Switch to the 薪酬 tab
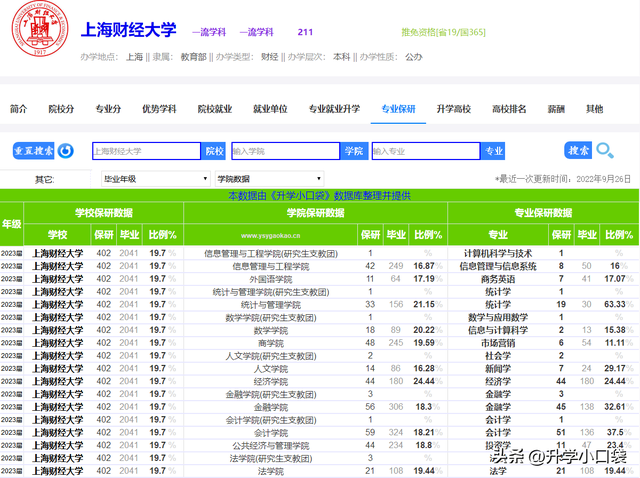Screen dimensions: 640x478 (556, 109)
